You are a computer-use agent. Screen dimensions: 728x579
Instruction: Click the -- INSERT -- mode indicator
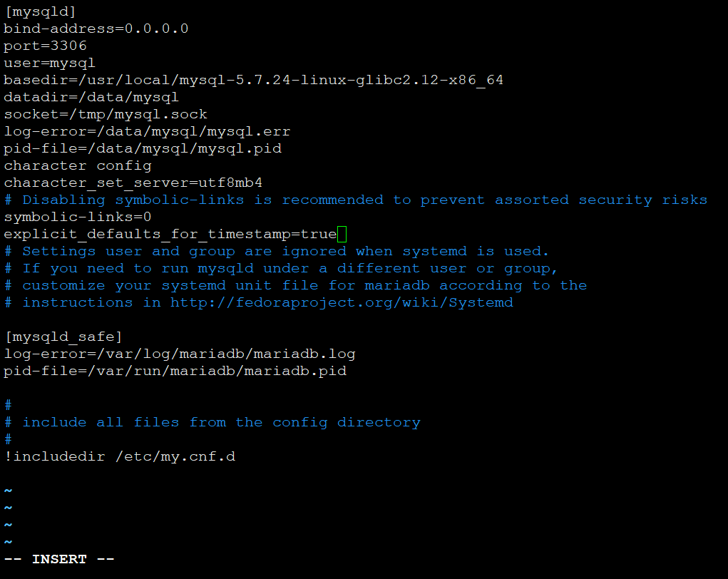59,559
